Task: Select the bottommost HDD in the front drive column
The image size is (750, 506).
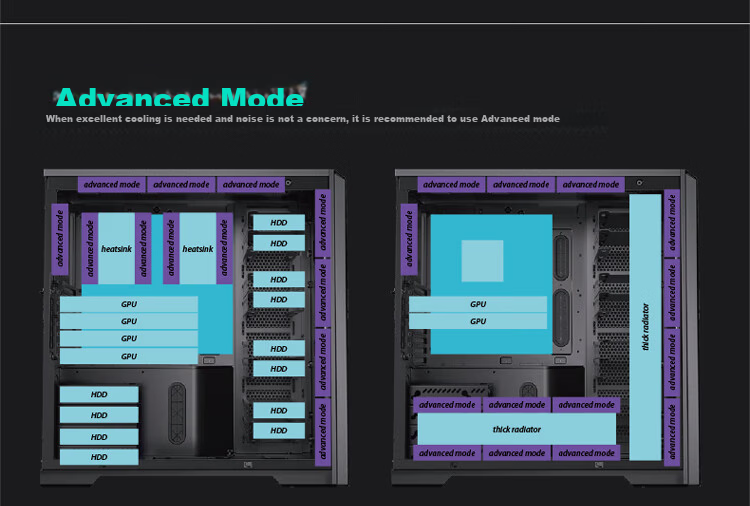Action: 279,430
